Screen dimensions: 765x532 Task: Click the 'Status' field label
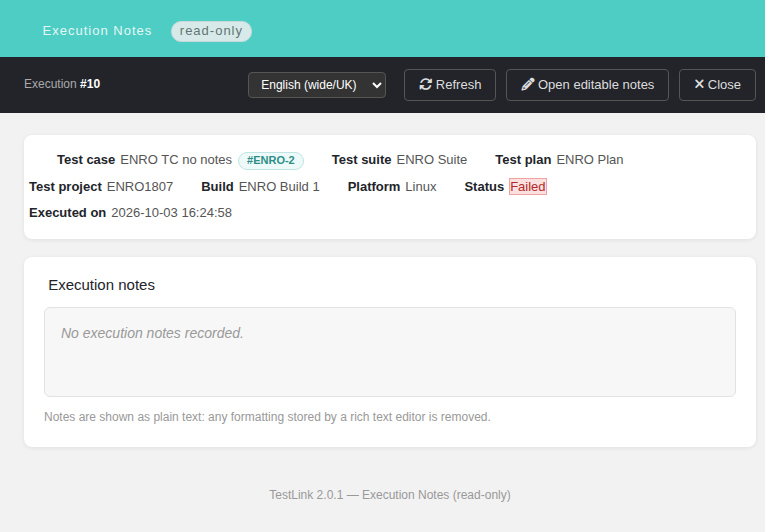pyautogui.click(x=484, y=186)
